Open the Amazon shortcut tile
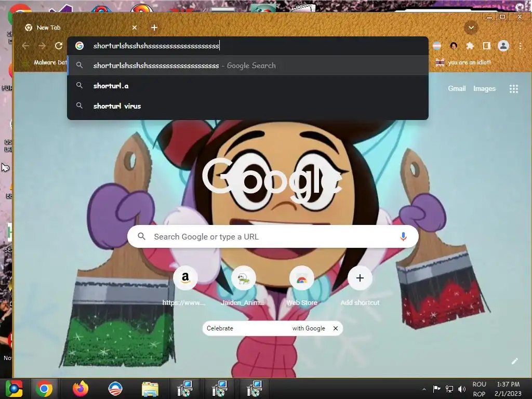The width and height of the screenshot is (532, 399). [185, 278]
